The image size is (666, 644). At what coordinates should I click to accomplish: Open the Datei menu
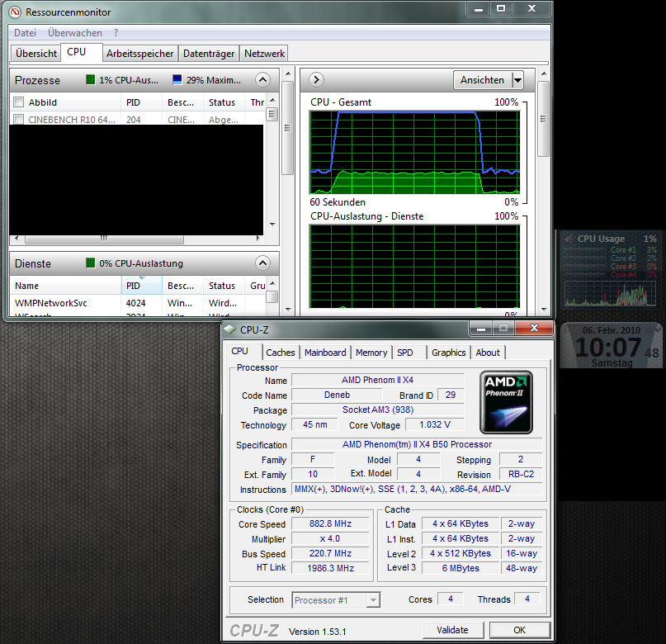[x=25, y=33]
